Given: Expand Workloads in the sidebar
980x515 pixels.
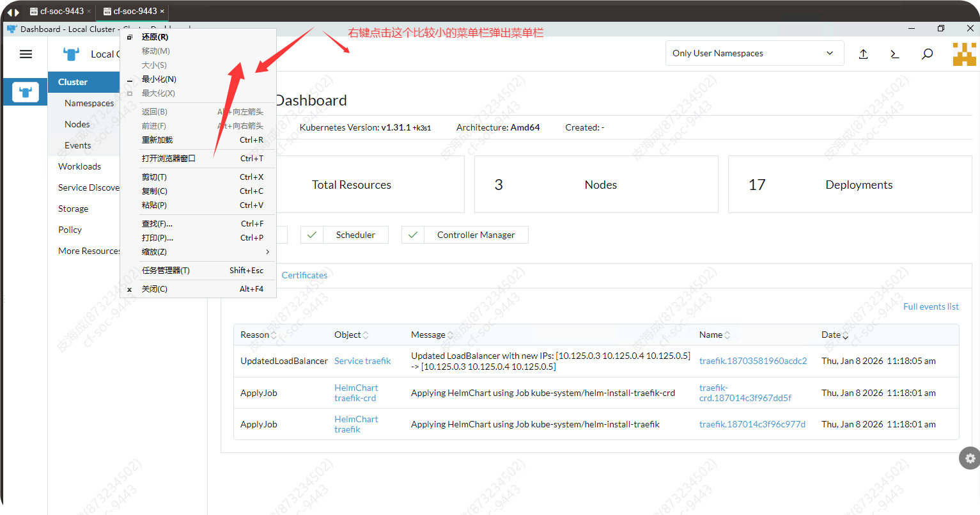Looking at the screenshot, I should (x=80, y=166).
